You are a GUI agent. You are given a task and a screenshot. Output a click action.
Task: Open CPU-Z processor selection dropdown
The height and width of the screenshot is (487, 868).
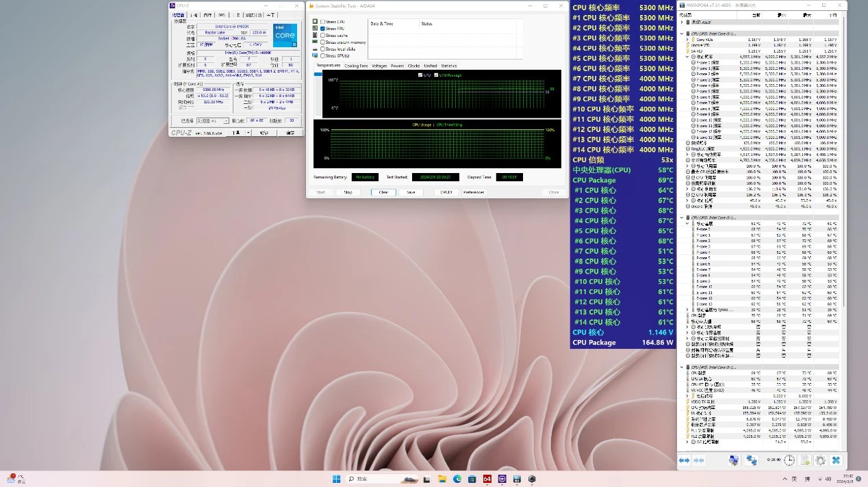click(x=212, y=120)
